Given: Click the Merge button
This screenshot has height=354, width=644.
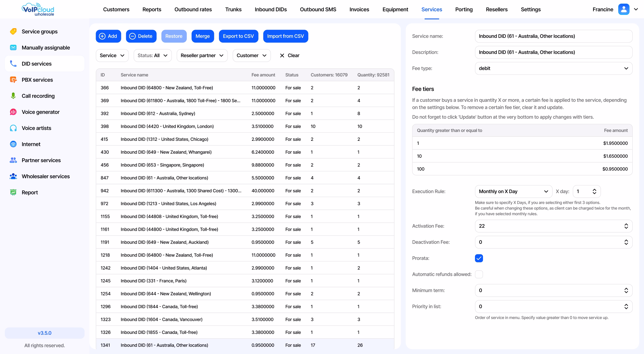Looking at the screenshot, I should [203, 36].
